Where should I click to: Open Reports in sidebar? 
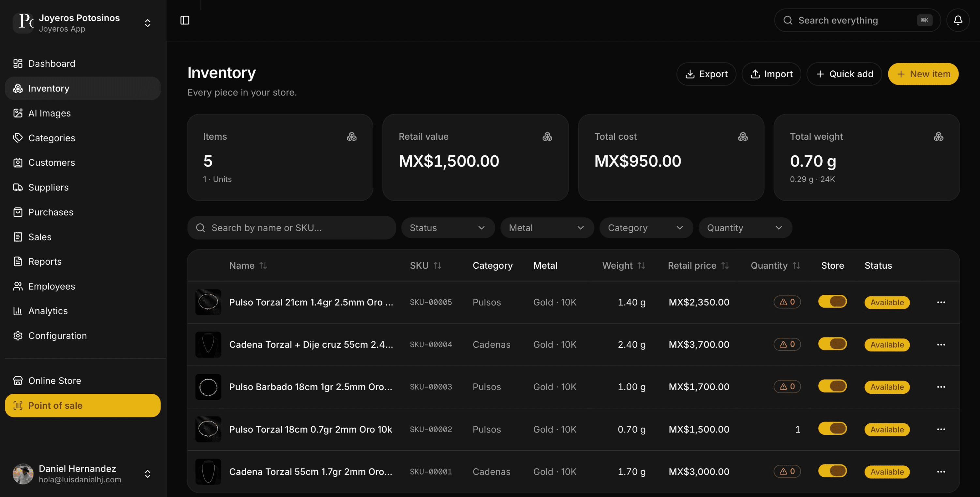point(82,262)
